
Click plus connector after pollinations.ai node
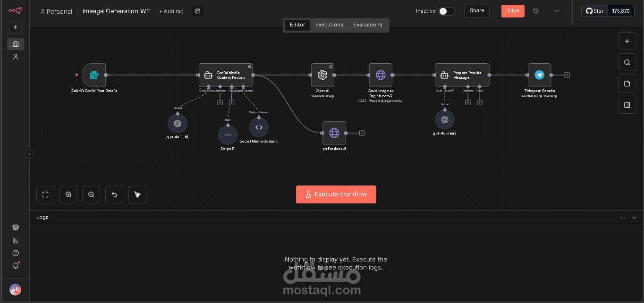pos(362,133)
